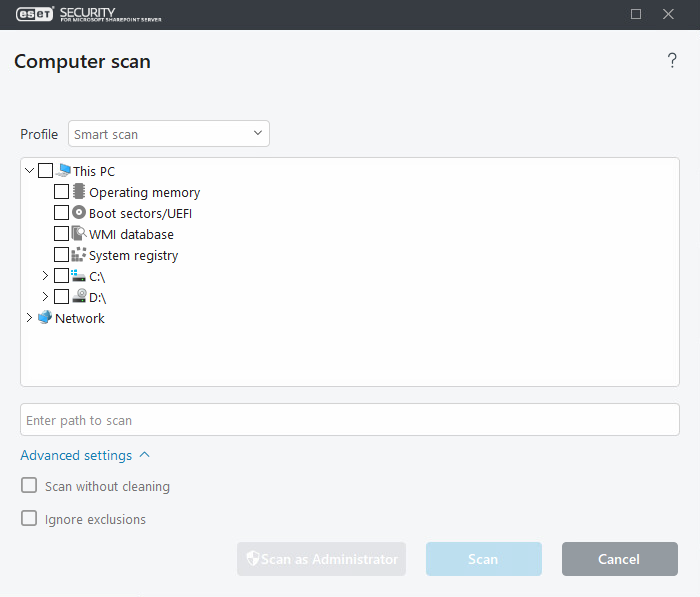Click the D:\ drive icon

(x=79, y=297)
